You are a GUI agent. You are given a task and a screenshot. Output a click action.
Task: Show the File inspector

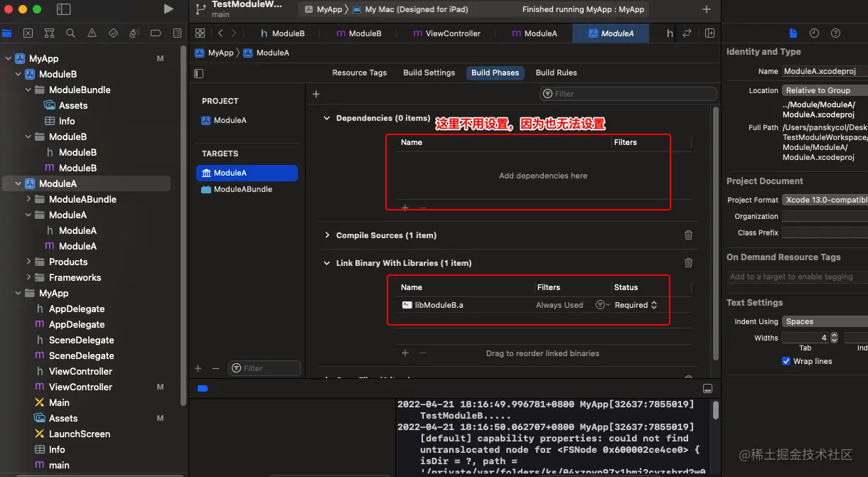(794, 33)
